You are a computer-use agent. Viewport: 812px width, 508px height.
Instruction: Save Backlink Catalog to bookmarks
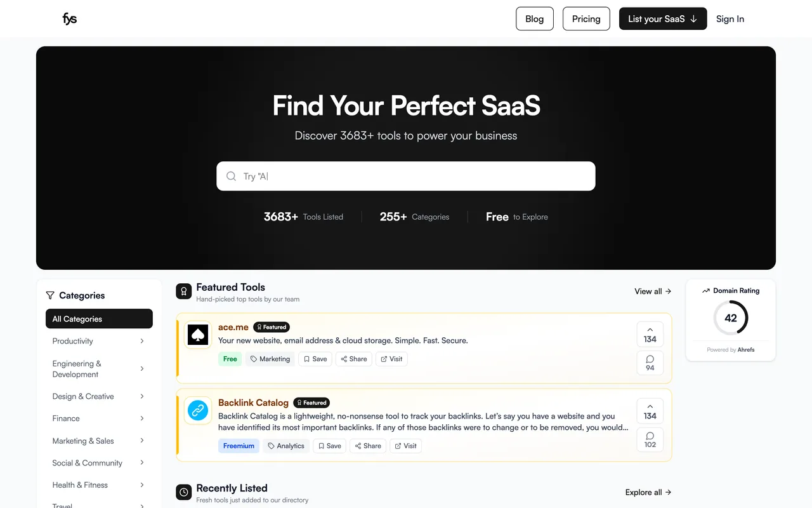(330, 446)
